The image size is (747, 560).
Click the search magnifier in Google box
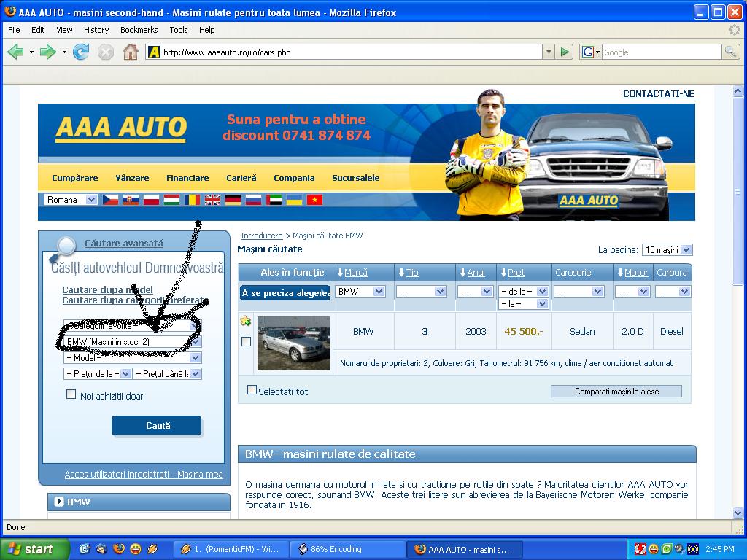pos(729,52)
